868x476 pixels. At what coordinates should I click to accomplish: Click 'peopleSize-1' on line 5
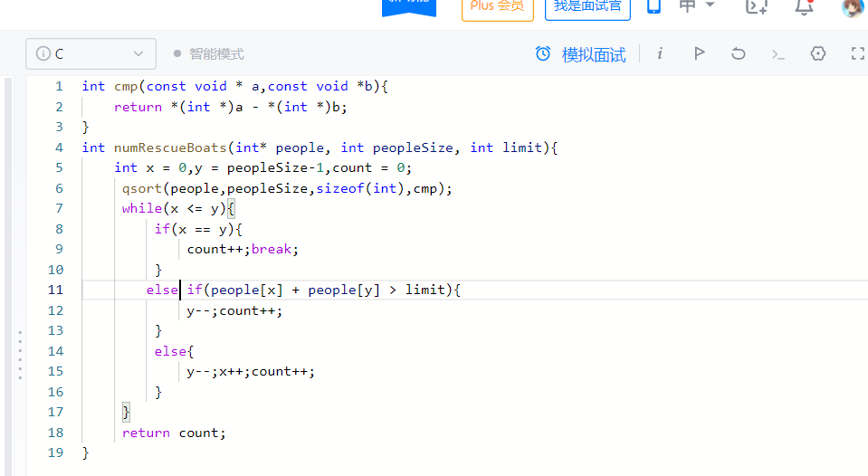click(275, 167)
